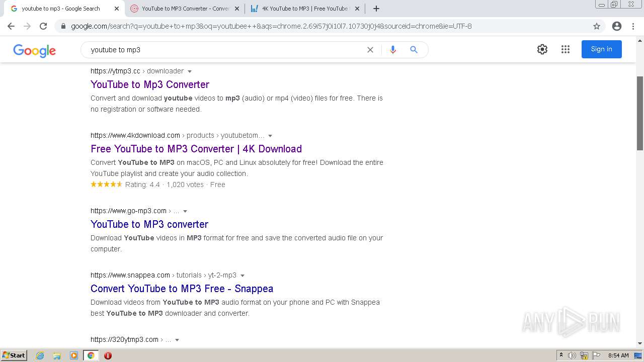
Task: Click the https://www.snappea.com URL text
Action: point(130,275)
